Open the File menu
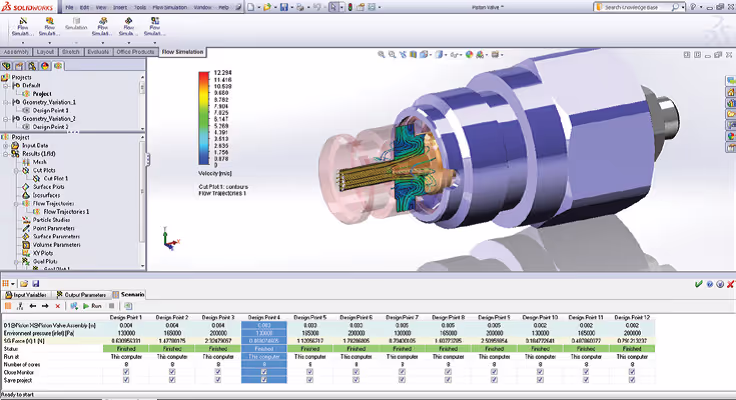This screenshot has height=400, width=736. 69,8
